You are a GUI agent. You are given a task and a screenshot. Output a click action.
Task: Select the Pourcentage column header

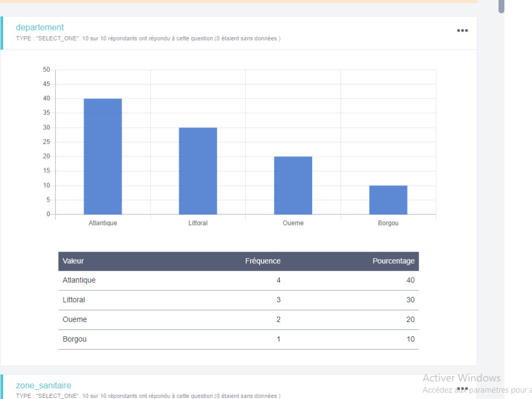pos(394,261)
